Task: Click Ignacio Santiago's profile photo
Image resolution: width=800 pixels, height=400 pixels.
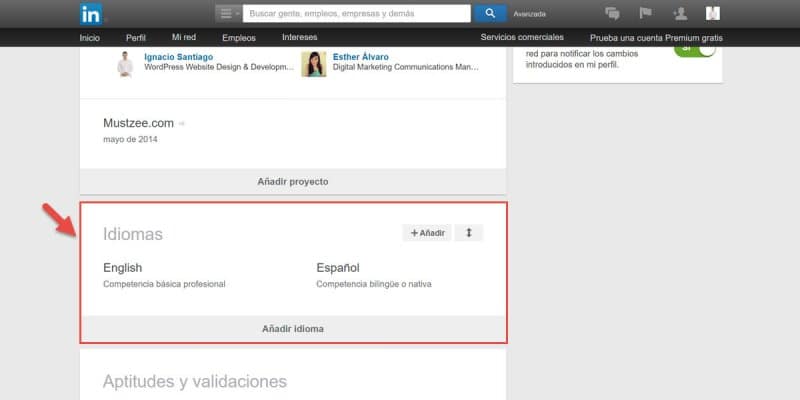Action: (125, 64)
